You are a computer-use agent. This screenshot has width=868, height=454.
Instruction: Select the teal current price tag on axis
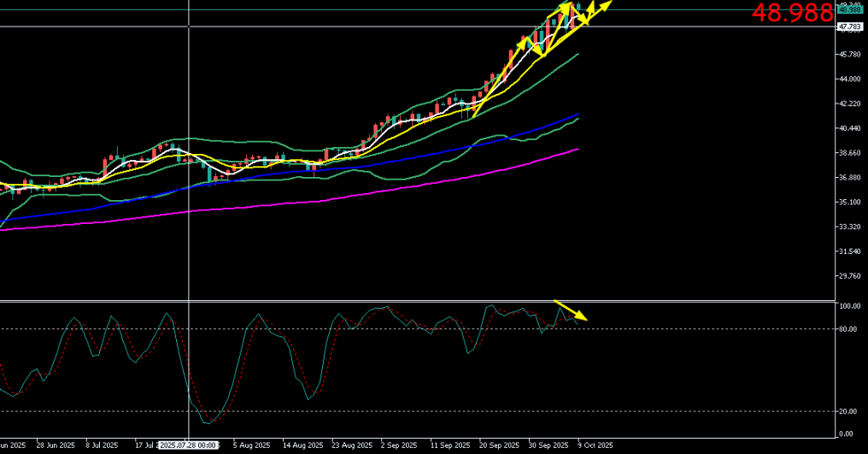click(848, 10)
